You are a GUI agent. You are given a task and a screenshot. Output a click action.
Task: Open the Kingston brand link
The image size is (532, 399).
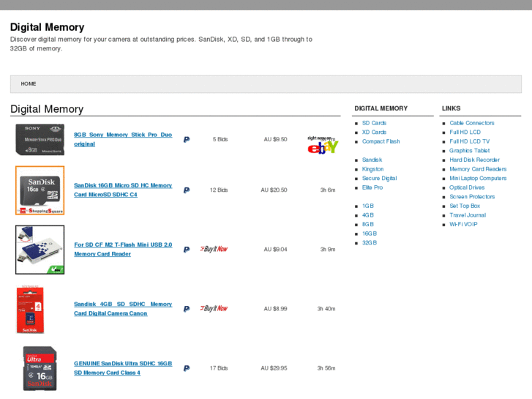pos(373,169)
